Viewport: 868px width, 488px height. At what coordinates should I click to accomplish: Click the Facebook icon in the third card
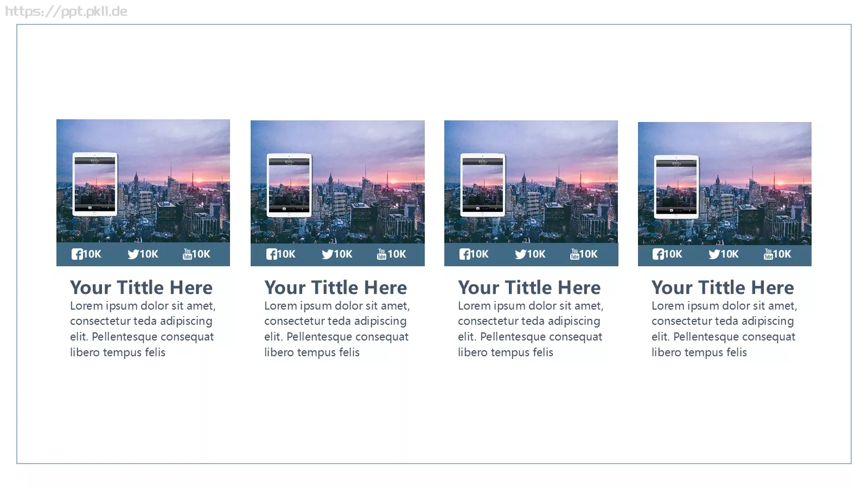click(x=465, y=254)
